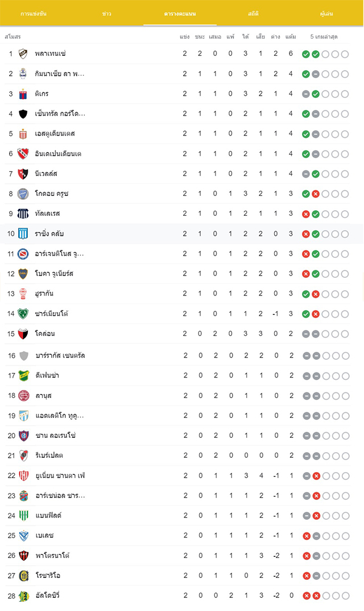The width and height of the screenshot is (364, 611).
Task: Open the สถิติ tab
Action: coord(253,14)
